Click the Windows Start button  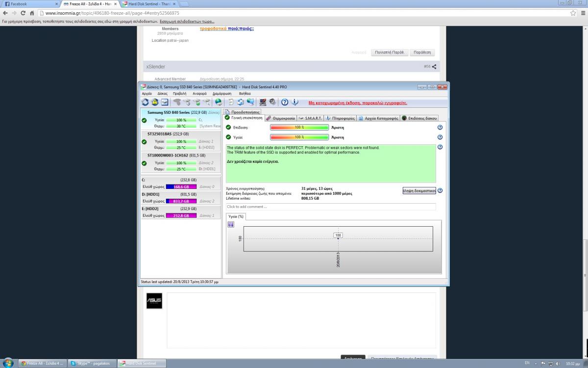(x=8, y=364)
